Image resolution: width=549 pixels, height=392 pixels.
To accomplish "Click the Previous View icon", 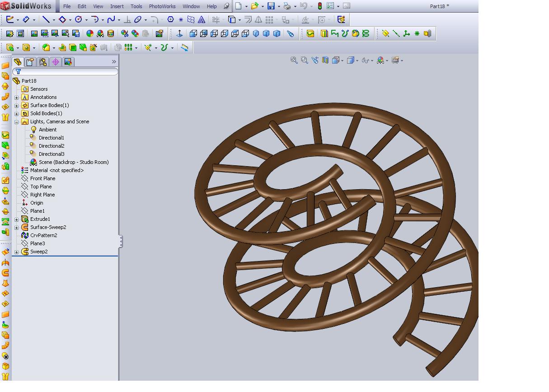I will coord(314,60).
